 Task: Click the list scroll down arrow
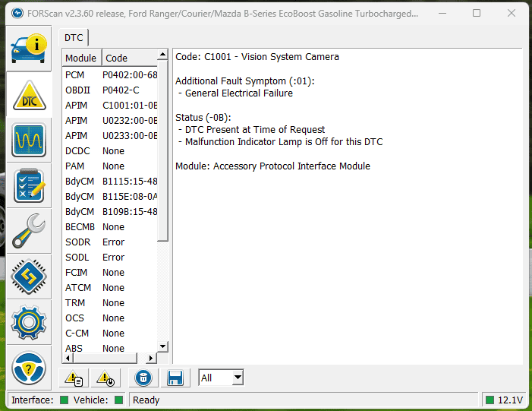pos(163,346)
